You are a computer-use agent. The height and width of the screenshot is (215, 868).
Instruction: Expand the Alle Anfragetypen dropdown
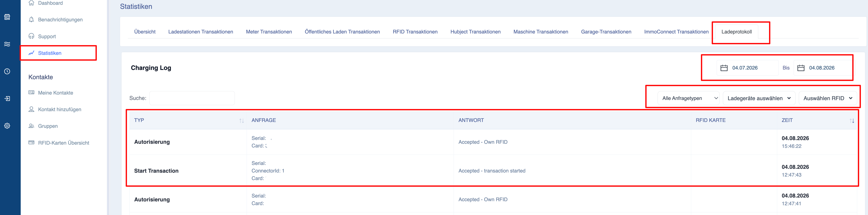click(x=688, y=98)
